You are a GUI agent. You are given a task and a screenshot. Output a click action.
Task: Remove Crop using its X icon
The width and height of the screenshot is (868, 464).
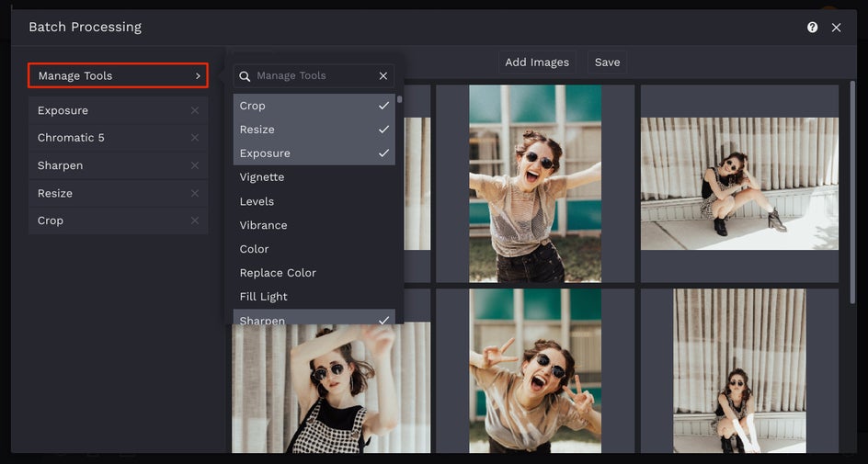click(194, 221)
